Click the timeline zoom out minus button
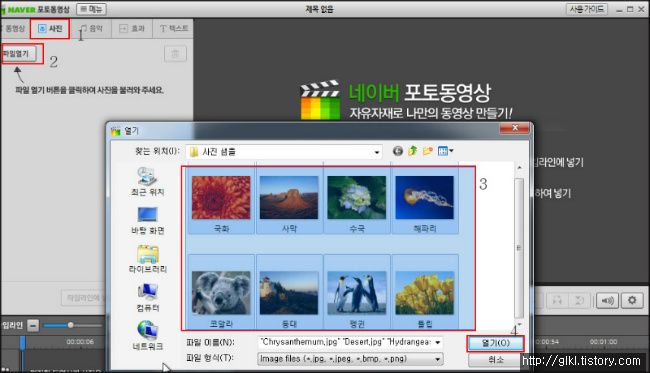The image size is (650, 373). coord(33,325)
